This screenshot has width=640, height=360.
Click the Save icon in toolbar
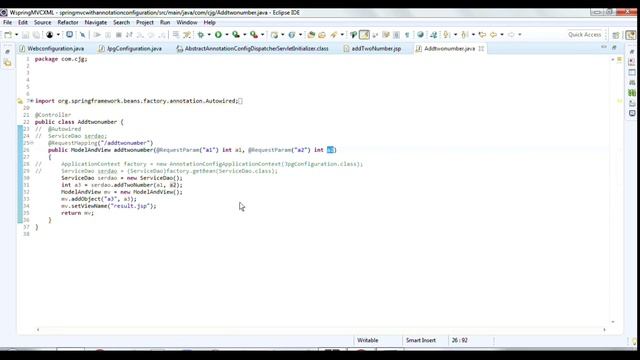pyautogui.click(x=25, y=35)
